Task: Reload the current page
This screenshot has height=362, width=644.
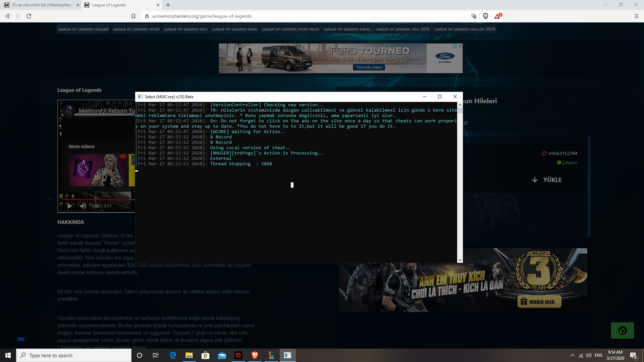Action: (29, 16)
